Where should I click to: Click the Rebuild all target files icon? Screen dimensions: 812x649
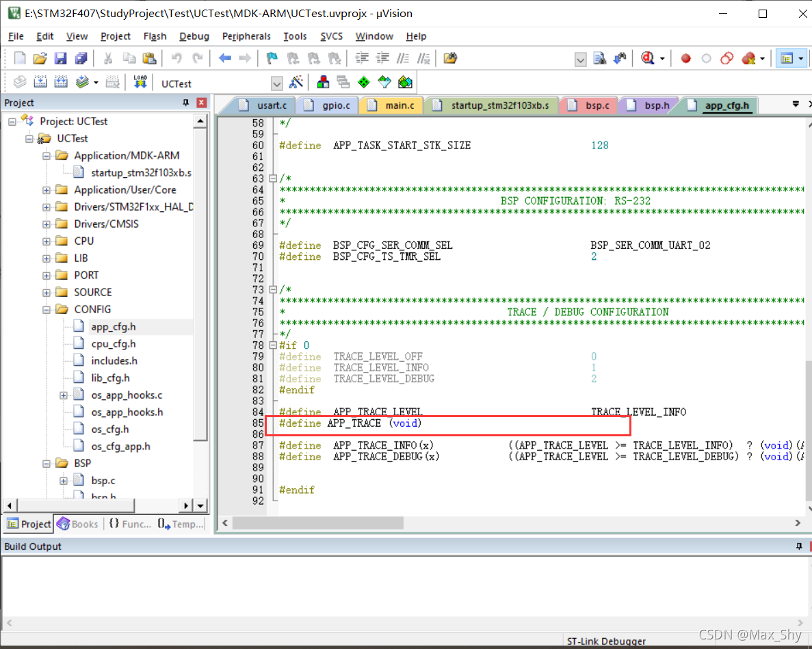(61, 82)
